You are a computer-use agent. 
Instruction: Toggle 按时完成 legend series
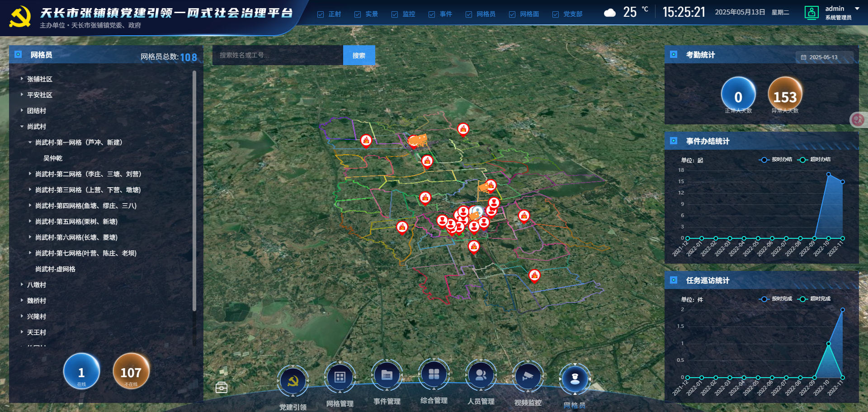(x=776, y=299)
